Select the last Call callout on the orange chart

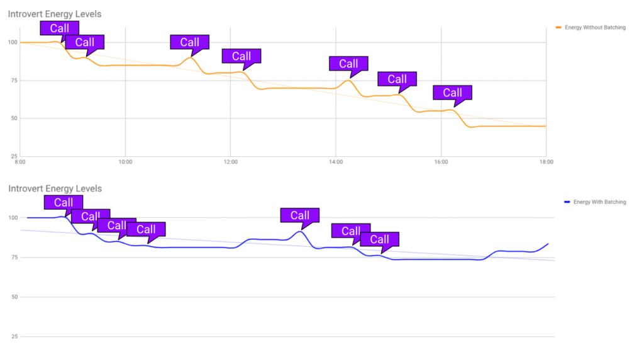pyautogui.click(x=452, y=93)
